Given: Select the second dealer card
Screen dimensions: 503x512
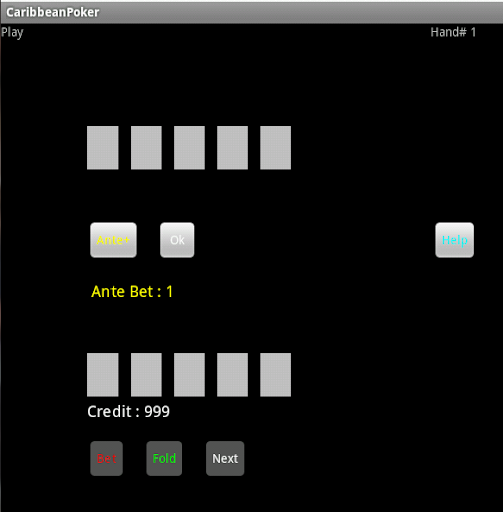Looking at the screenshot, I should [x=146, y=148].
